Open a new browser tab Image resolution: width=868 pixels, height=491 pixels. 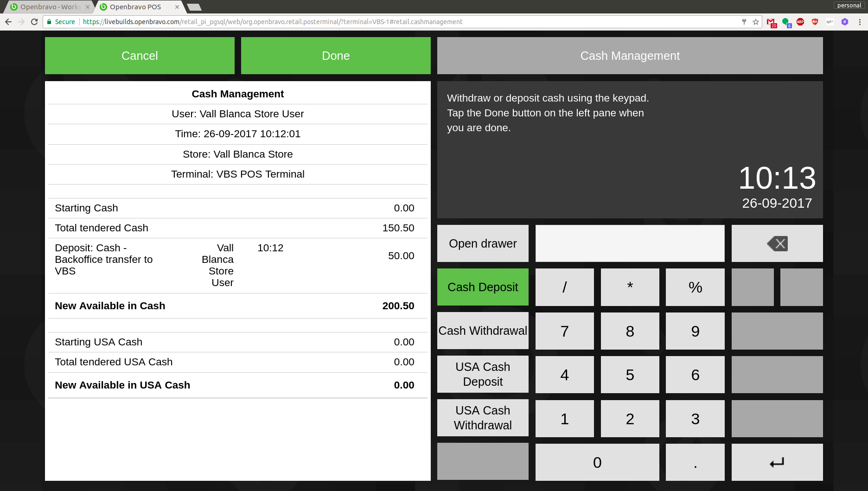[194, 7]
